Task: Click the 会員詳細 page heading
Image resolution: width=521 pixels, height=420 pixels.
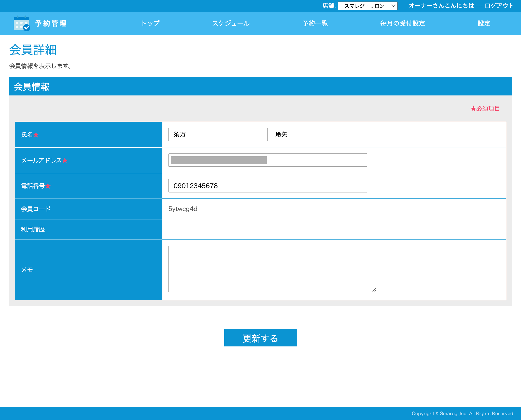Action: [x=33, y=50]
